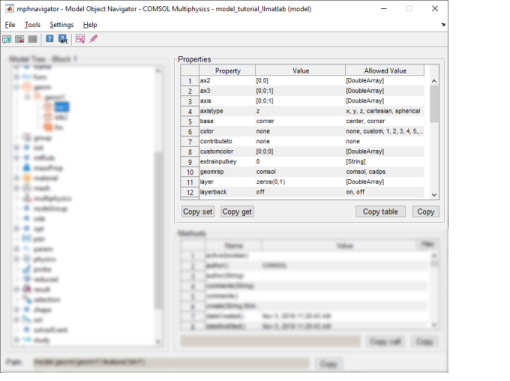
Task: Click the Copy table button
Action: pos(380,212)
